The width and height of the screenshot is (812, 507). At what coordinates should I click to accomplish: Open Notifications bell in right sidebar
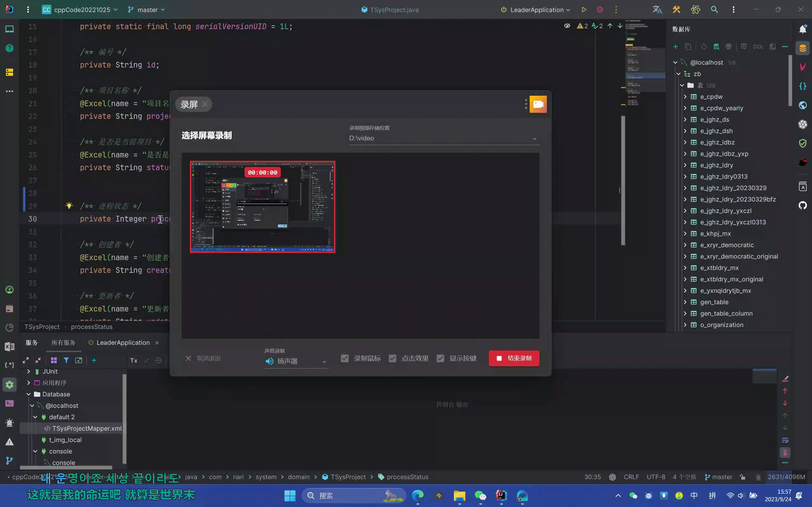(x=802, y=29)
